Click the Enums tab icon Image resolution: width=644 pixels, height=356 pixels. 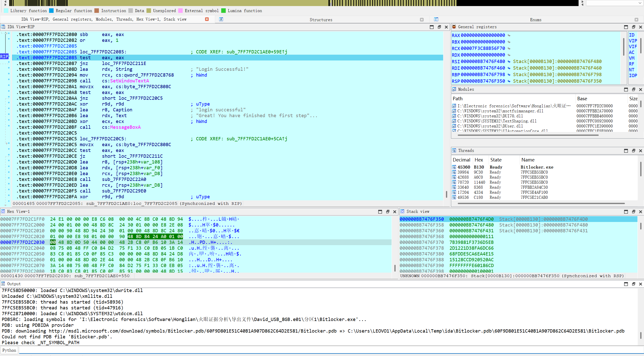click(x=436, y=19)
